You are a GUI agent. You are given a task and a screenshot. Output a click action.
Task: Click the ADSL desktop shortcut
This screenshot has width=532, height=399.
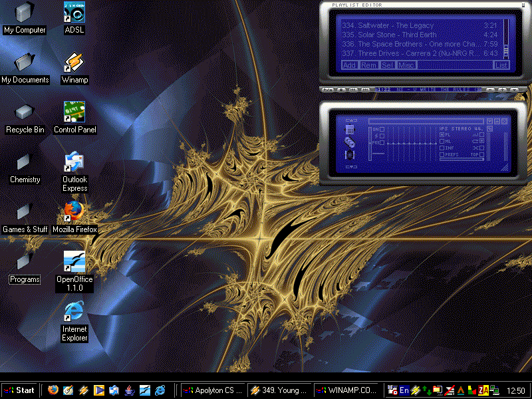tap(74, 13)
